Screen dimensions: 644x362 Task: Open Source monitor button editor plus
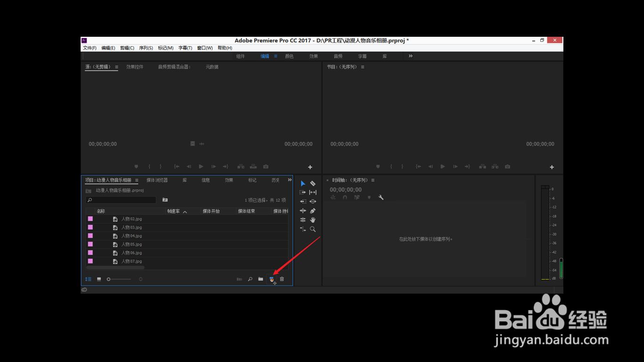click(x=310, y=167)
